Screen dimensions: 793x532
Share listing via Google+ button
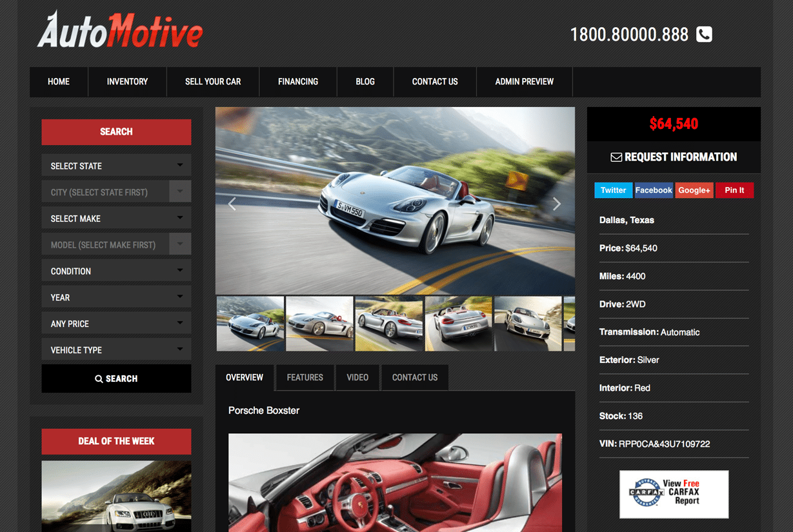coord(694,190)
